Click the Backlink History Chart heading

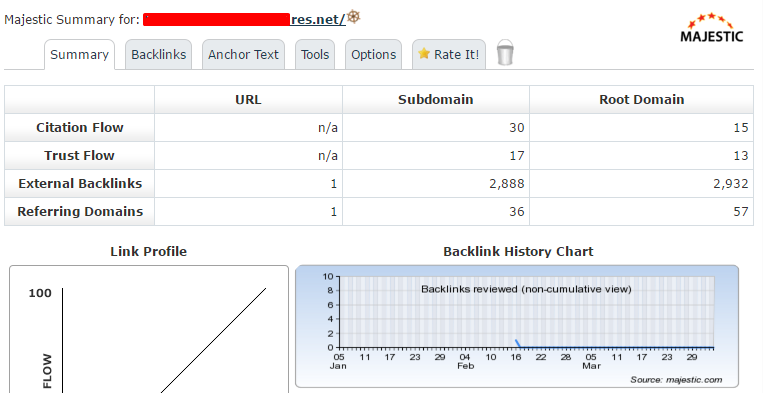click(x=518, y=251)
